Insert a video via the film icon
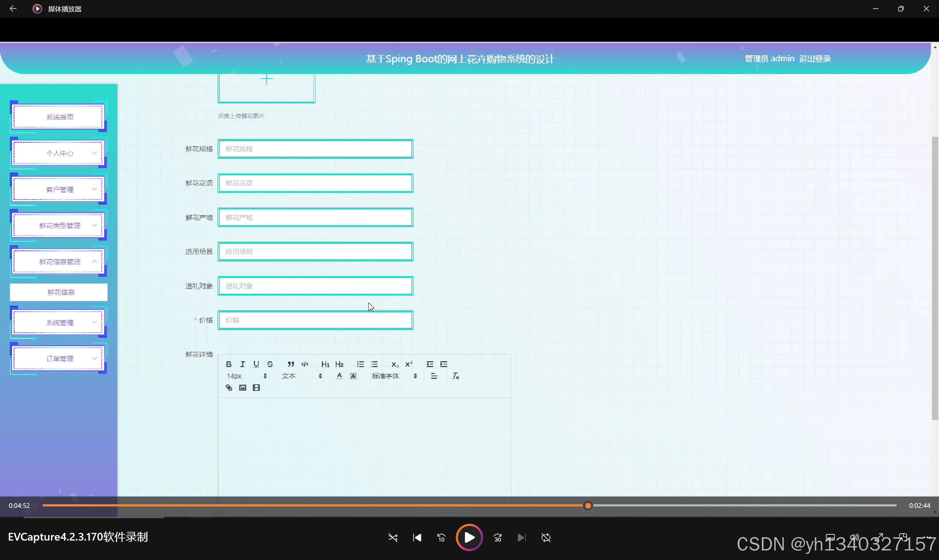 [x=256, y=388]
